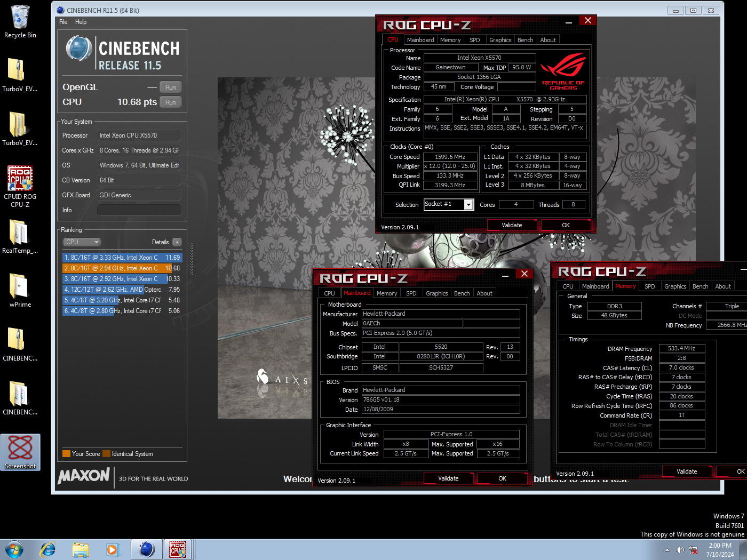Click OK in the CPU tab window

(x=566, y=225)
